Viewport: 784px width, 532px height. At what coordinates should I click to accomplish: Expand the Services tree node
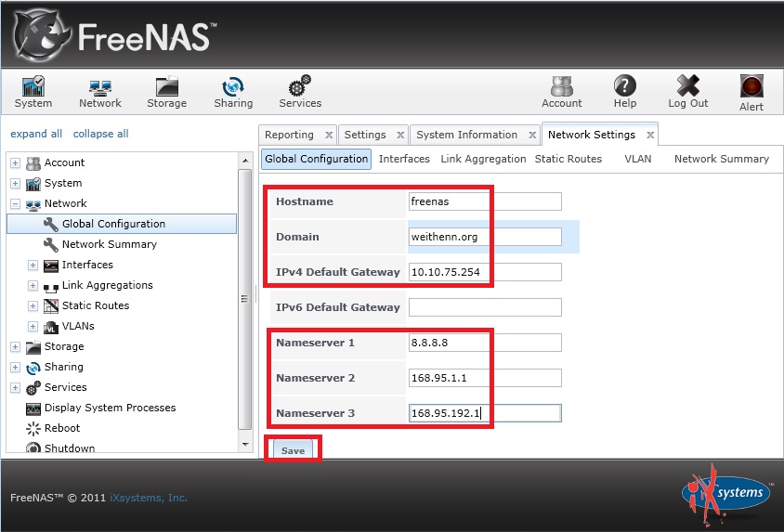coord(16,388)
